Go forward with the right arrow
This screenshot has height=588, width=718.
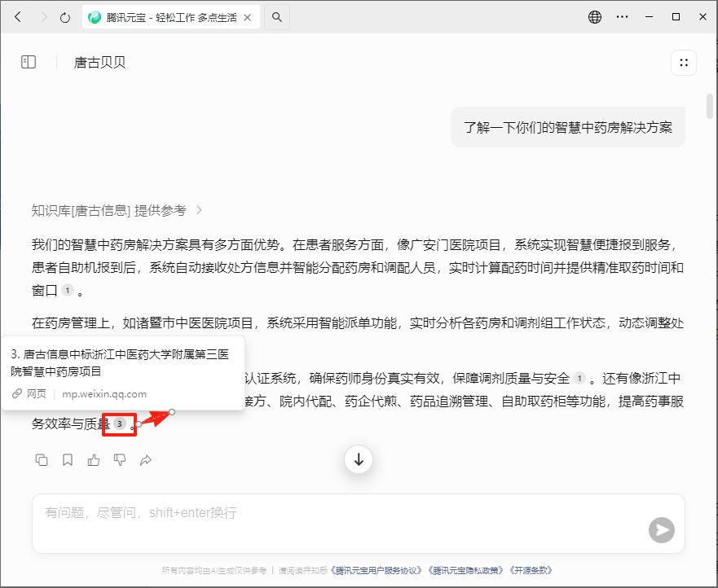pyautogui.click(x=43, y=17)
